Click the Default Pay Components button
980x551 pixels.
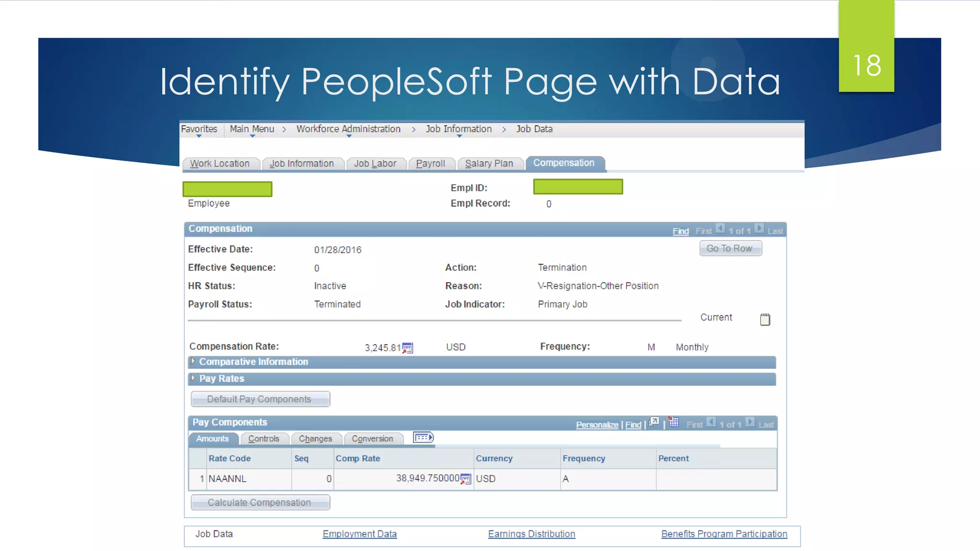point(260,399)
